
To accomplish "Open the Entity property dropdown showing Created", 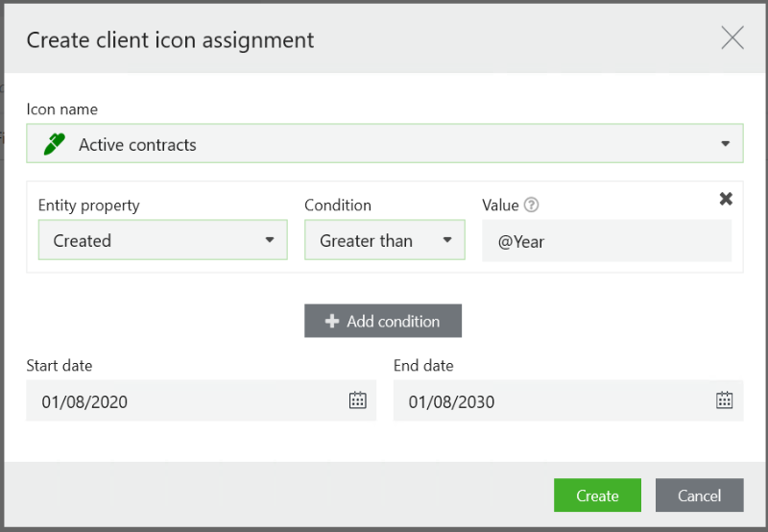I will [x=162, y=240].
